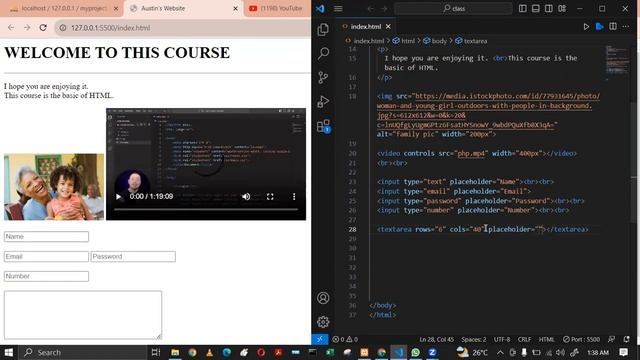Go back in the browser
The image size is (640, 360).
click(11, 28)
